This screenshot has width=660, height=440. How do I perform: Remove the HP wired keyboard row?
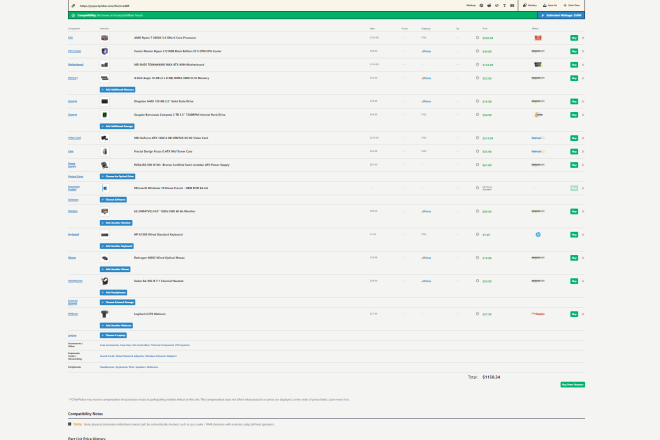coord(583,235)
